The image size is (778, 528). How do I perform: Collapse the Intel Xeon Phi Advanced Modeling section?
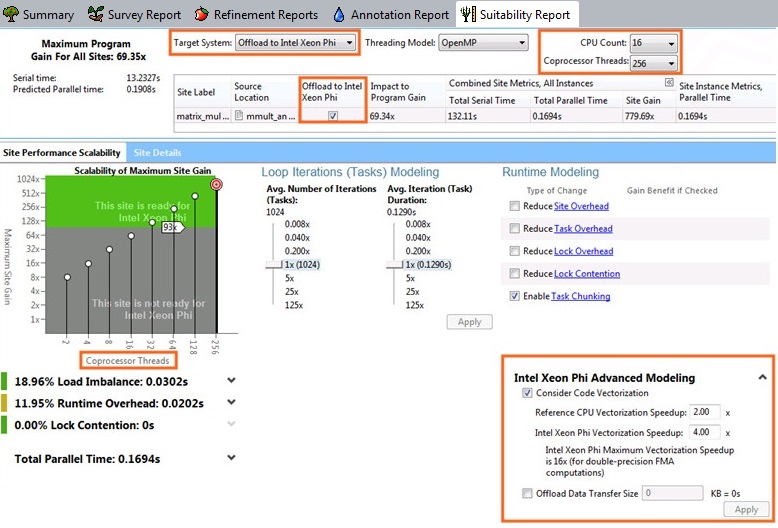coord(761,378)
